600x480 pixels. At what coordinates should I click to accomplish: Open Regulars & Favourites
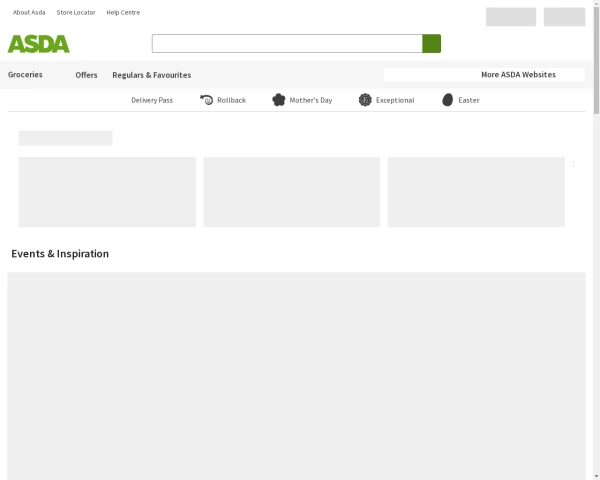tap(152, 75)
